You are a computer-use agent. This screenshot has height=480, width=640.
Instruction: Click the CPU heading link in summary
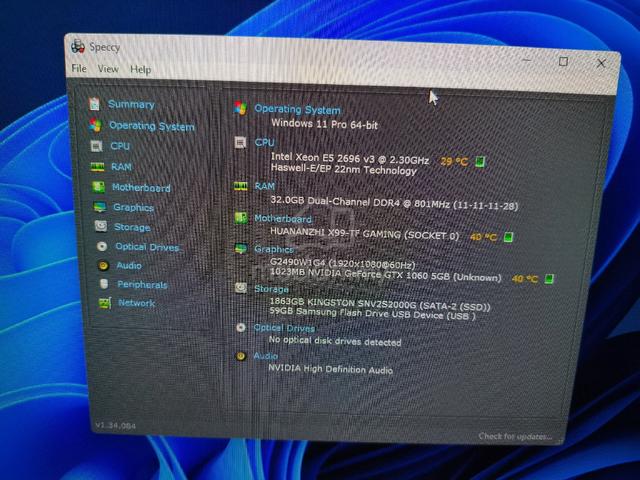pyautogui.click(x=264, y=142)
